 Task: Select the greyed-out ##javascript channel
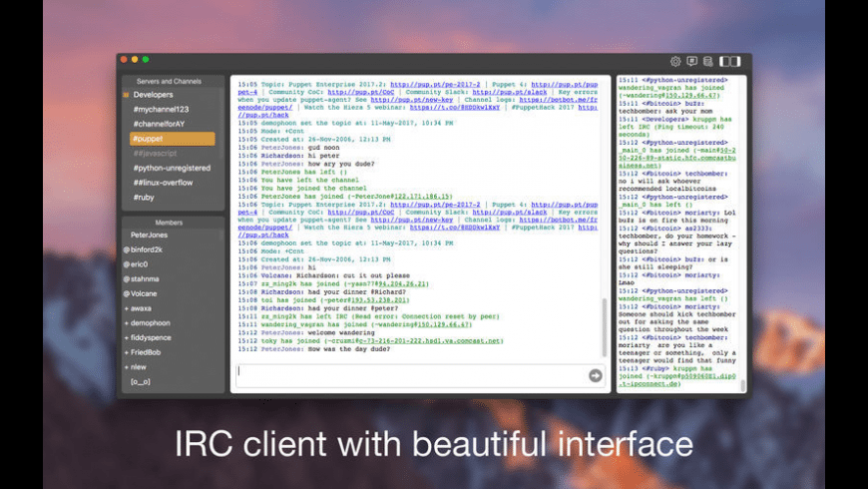pos(156,154)
